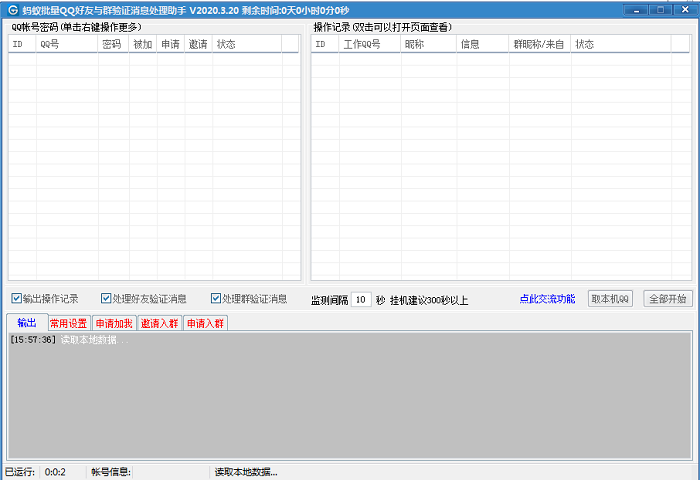Click the 监测间隔 seconds input field

(361, 300)
